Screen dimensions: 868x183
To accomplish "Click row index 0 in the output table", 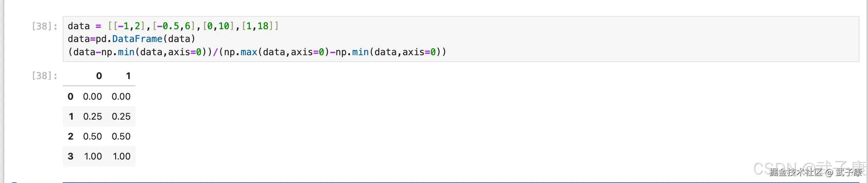I will (x=71, y=96).
